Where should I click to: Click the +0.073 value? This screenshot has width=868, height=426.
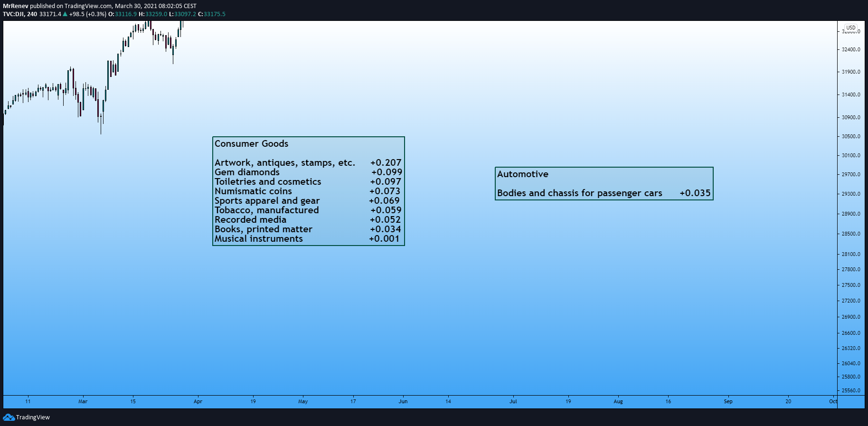click(x=385, y=191)
